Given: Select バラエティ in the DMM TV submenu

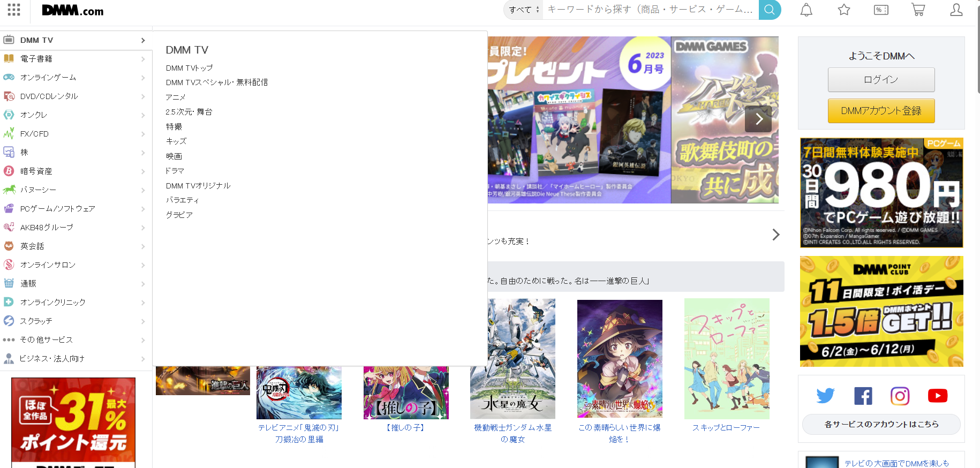Looking at the screenshot, I should (x=182, y=200).
